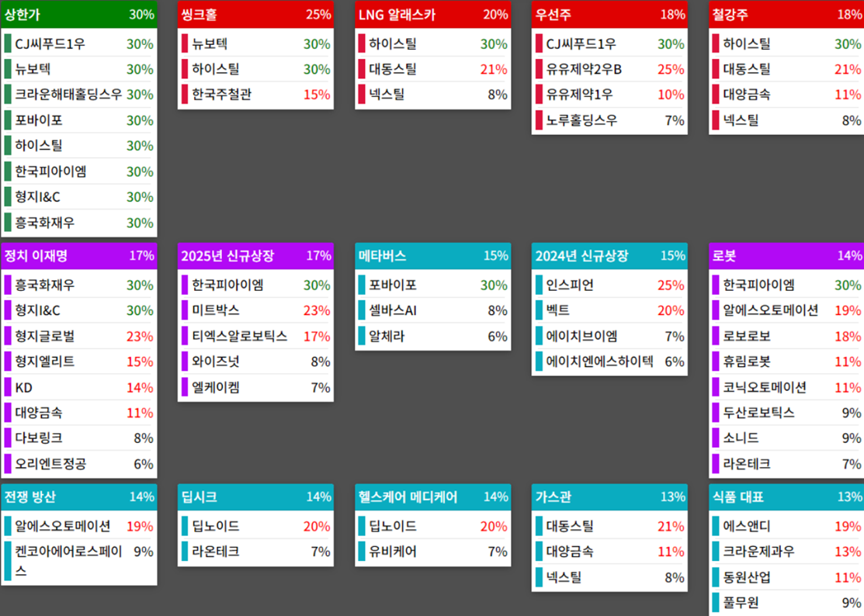The image size is (864, 616).
Task: Select the 메타버스 theme header
Action: click(432, 256)
